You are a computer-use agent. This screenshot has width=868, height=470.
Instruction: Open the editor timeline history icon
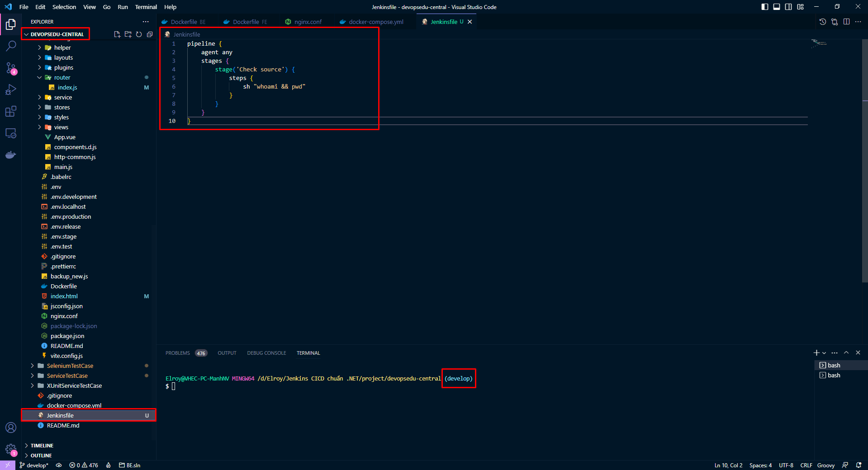point(823,22)
